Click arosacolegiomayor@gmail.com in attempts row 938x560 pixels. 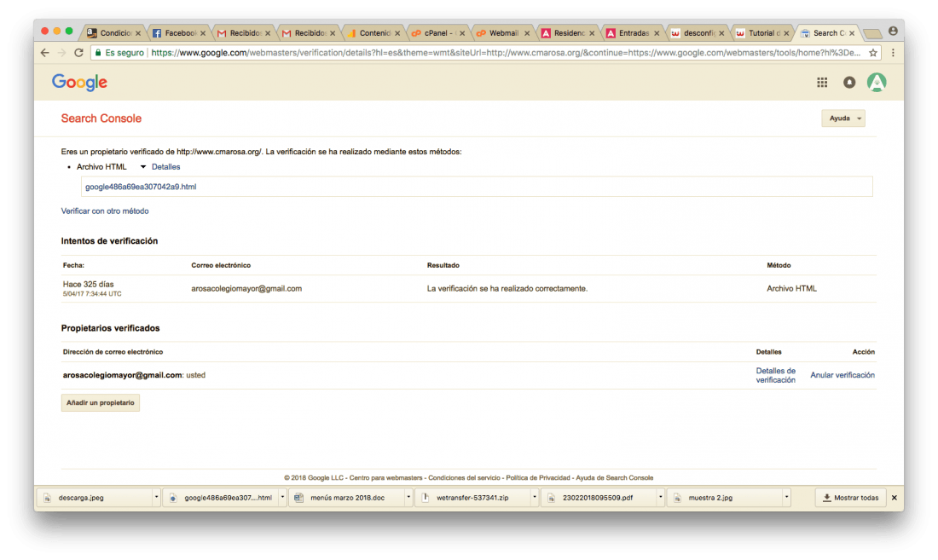coord(246,289)
